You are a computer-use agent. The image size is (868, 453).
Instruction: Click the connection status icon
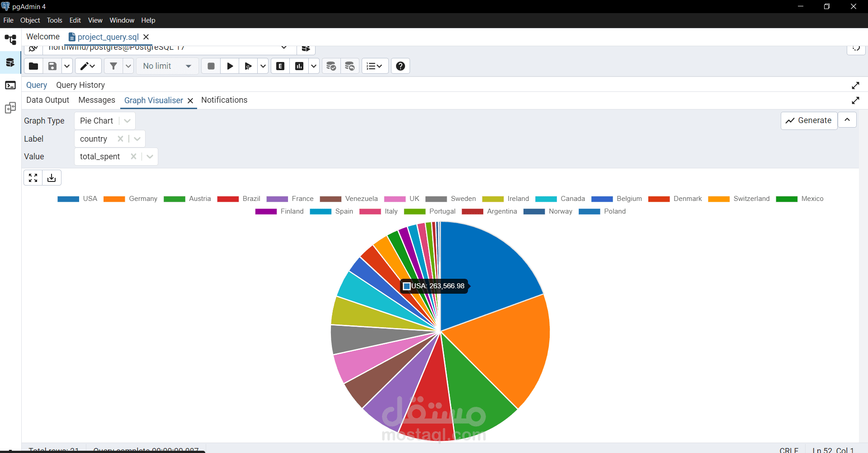(33, 48)
